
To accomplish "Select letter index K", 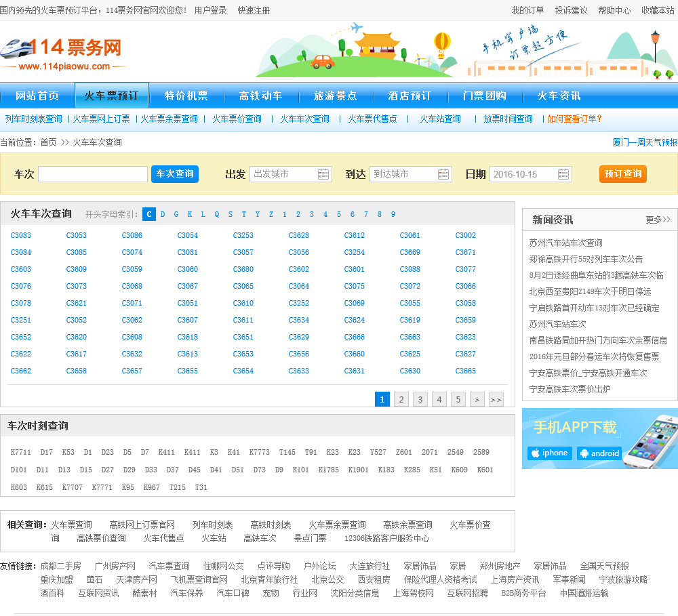I will pyautogui.click(x=189, y=214).
